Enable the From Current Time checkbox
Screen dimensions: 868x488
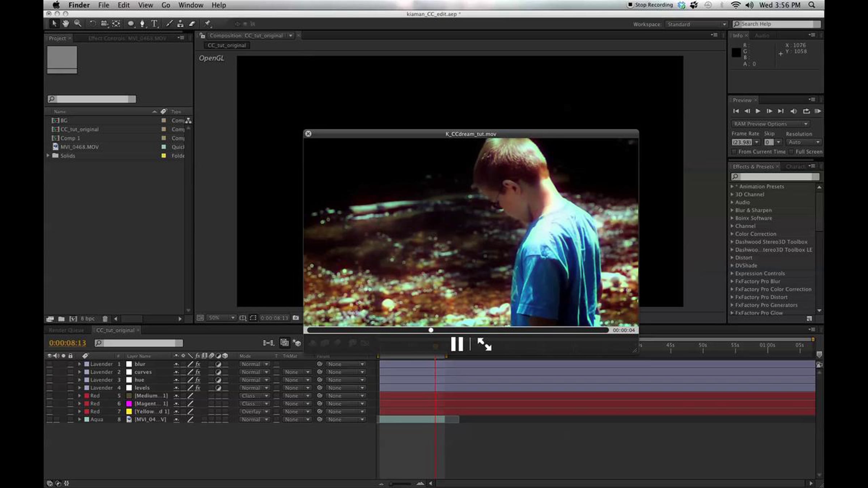pyautogui.click(x=734, y=152)
